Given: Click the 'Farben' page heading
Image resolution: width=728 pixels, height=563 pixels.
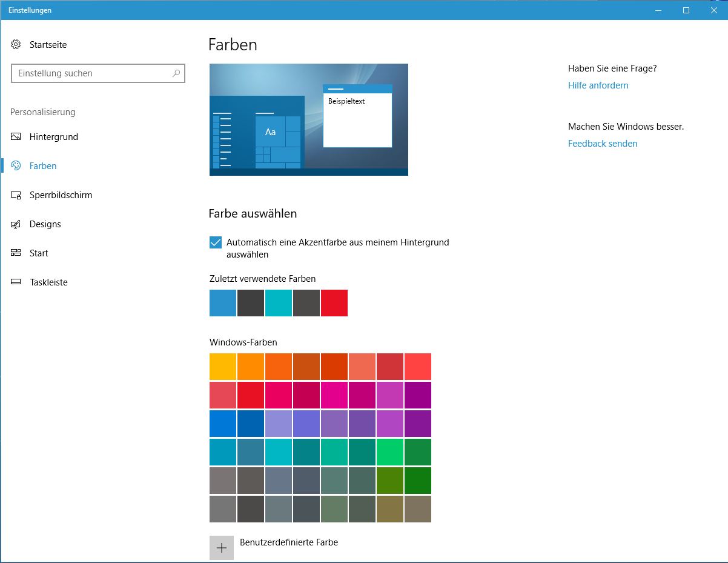Looking at the screenshot, I should (233, 45).
